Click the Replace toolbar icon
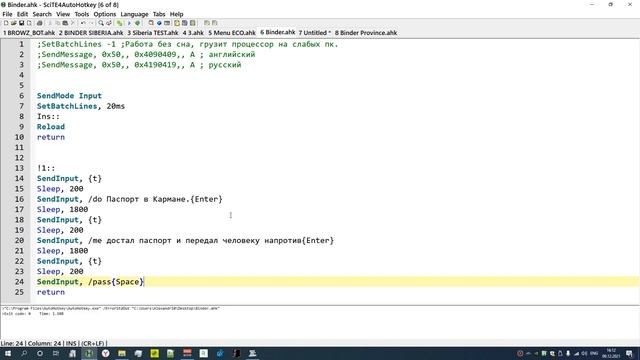 click(109, 23)
